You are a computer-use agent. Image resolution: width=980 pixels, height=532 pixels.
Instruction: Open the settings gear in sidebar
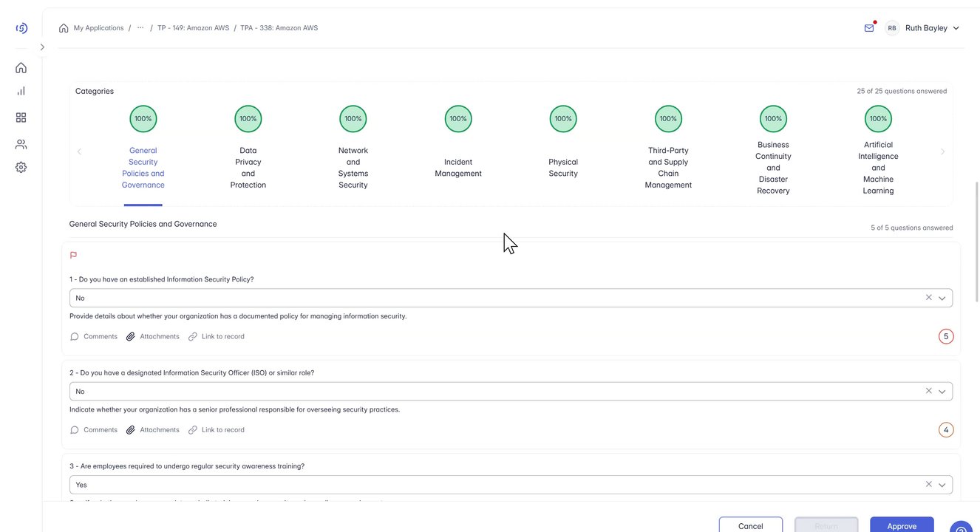pyautogui.click(x=21, y=168)
